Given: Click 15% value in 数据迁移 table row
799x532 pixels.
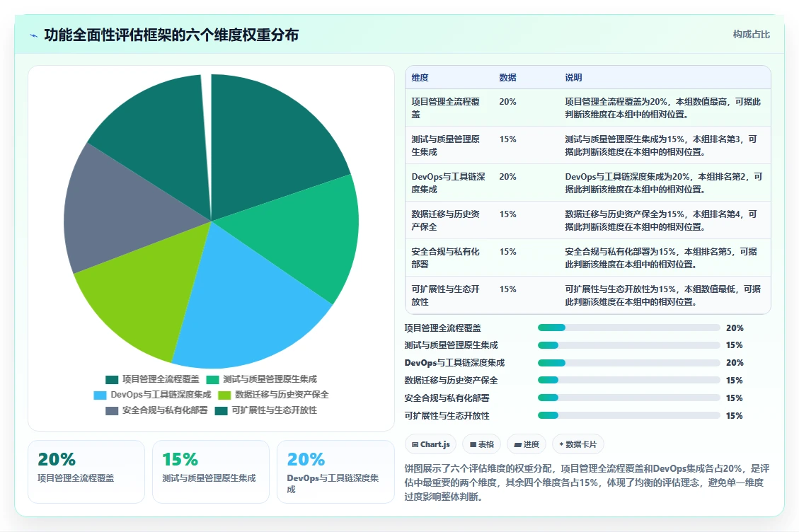Looking at the screenshot, I should [x=507, y=214].
